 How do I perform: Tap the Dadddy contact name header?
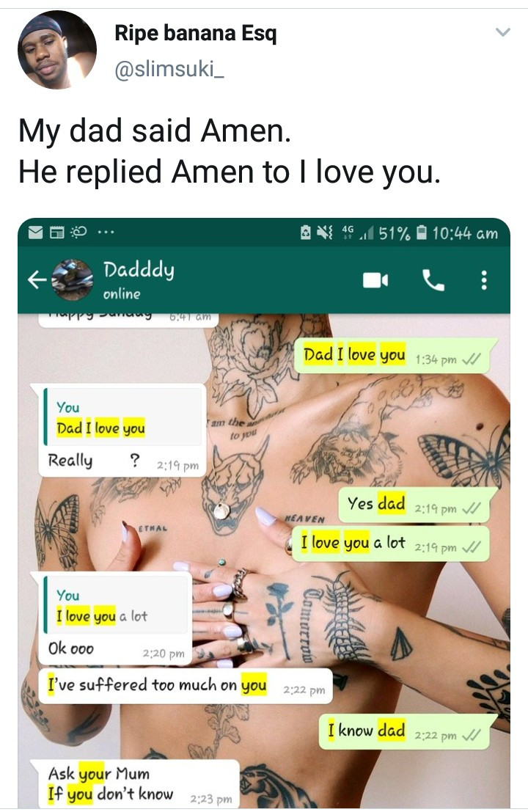[138, 270]
